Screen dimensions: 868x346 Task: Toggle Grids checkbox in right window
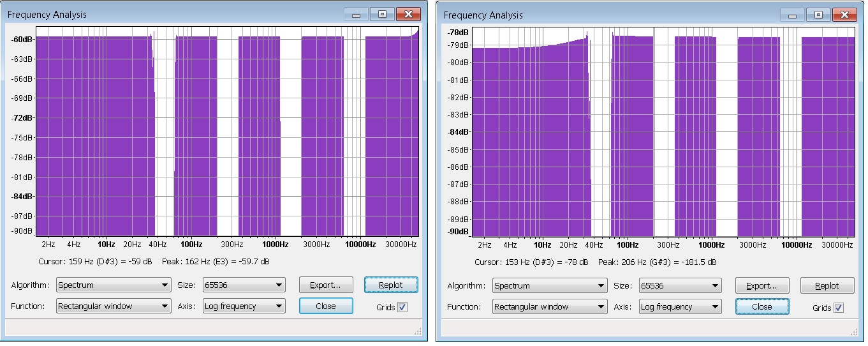click(838, 308)
